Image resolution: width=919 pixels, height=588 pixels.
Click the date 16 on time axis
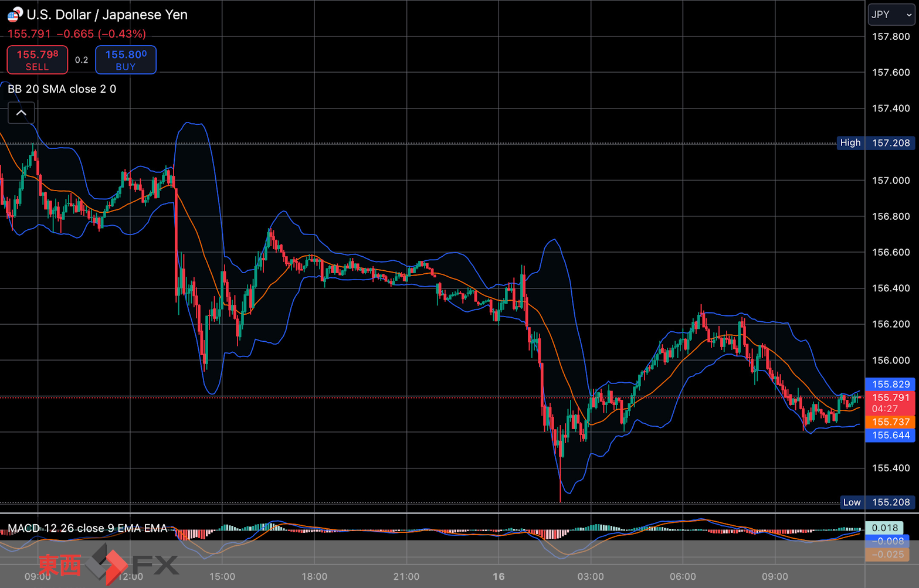499,577
